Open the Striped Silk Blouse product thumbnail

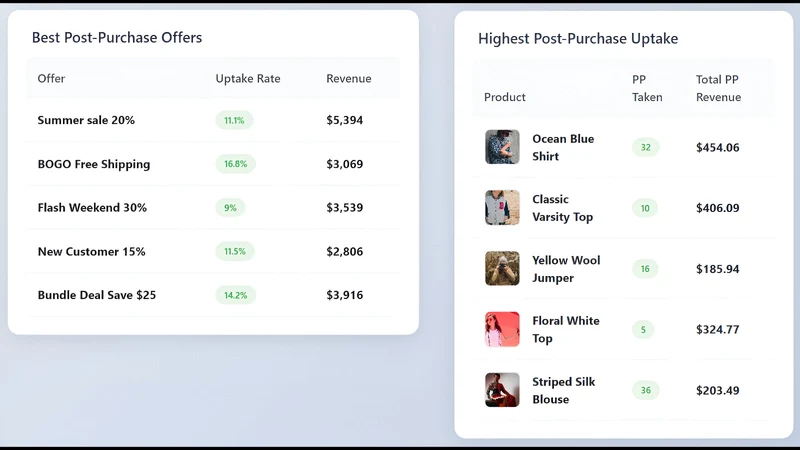click(502, 390)
